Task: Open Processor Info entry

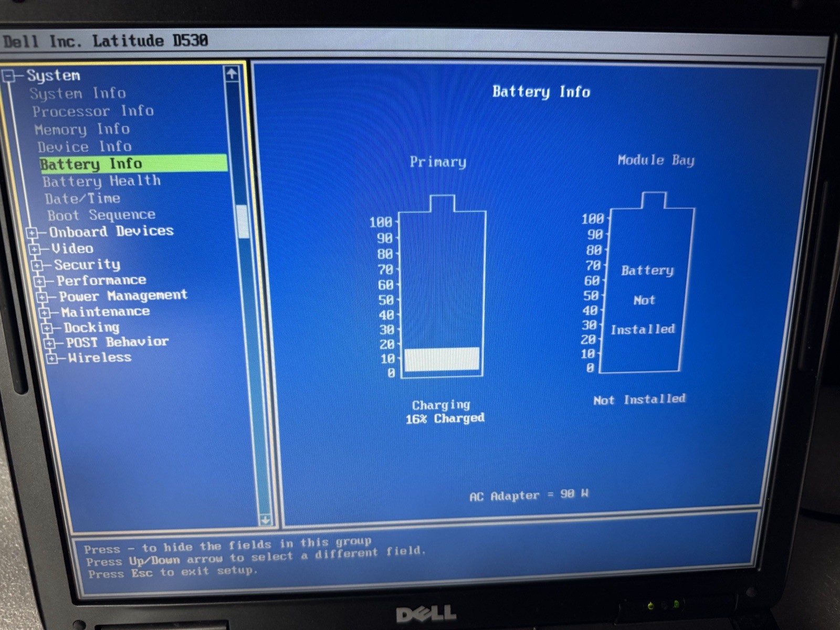Action: coord(93,111)
